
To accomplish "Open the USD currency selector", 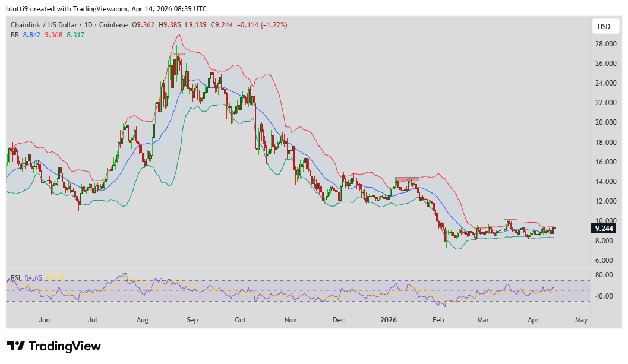I will [605, 26].
